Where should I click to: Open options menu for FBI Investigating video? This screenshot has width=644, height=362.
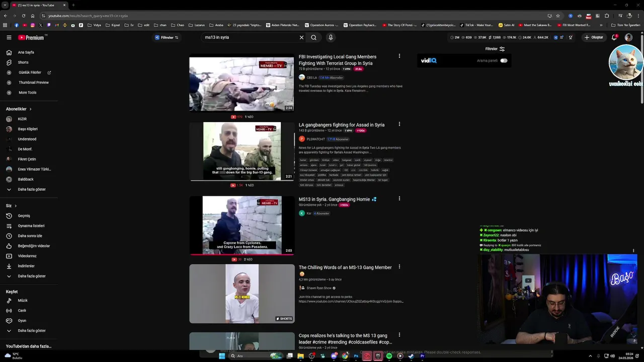[399, 56]
